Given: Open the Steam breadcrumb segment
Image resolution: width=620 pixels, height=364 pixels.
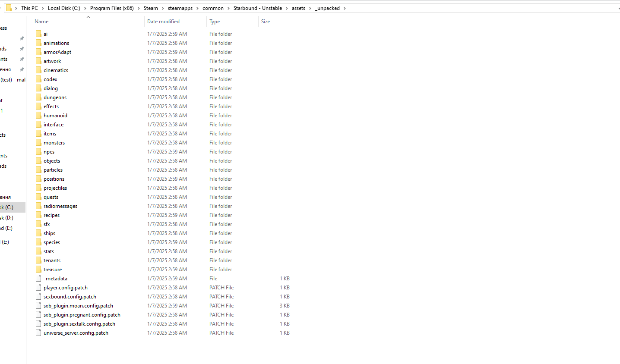Looking at the screenshot, I should tap(151, 8).
